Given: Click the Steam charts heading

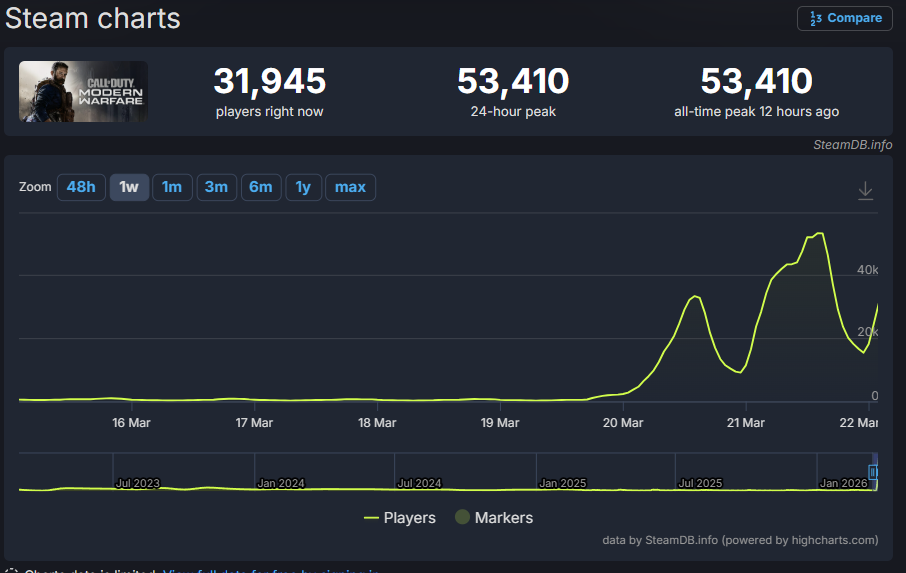Looking at the screenshot, I should coord(93,18).
